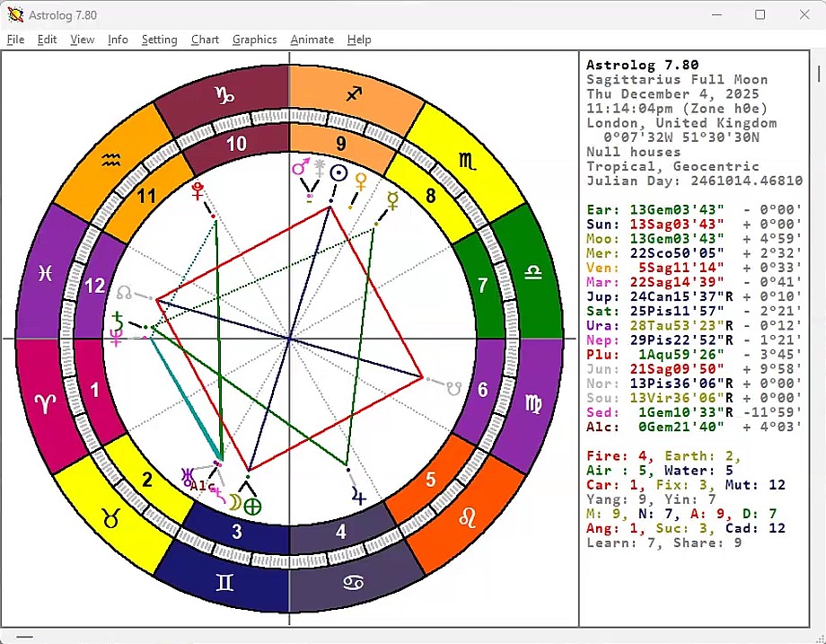Image resolution: width=826 pixels, height=644 pixels.
Task: Click the Sun symbol in the chart
Action: pyautogui.click(x=338, y=174)
